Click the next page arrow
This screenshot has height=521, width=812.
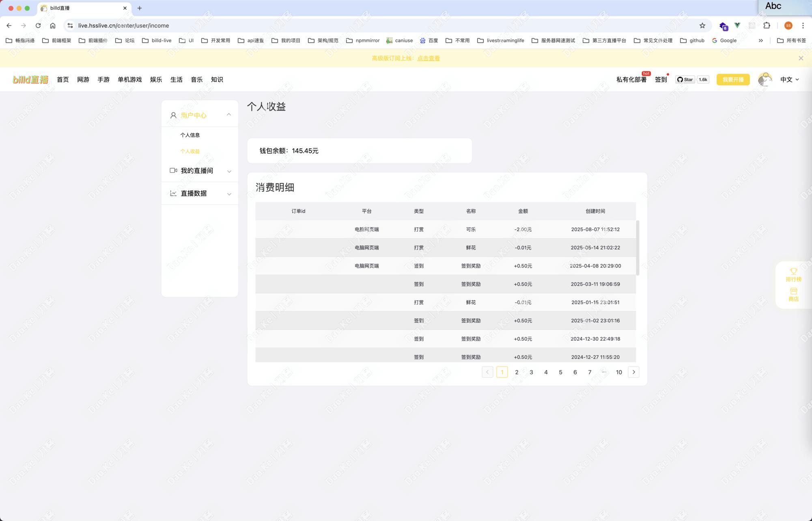pyautogui.click(x=633, y=372)
